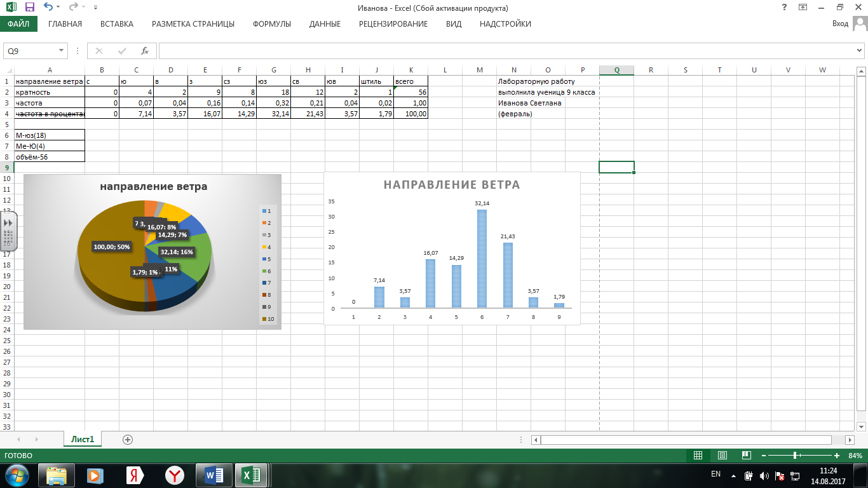
Task: Click the Enter checkmark icon in formula bar
Action: tap(122, 51)
